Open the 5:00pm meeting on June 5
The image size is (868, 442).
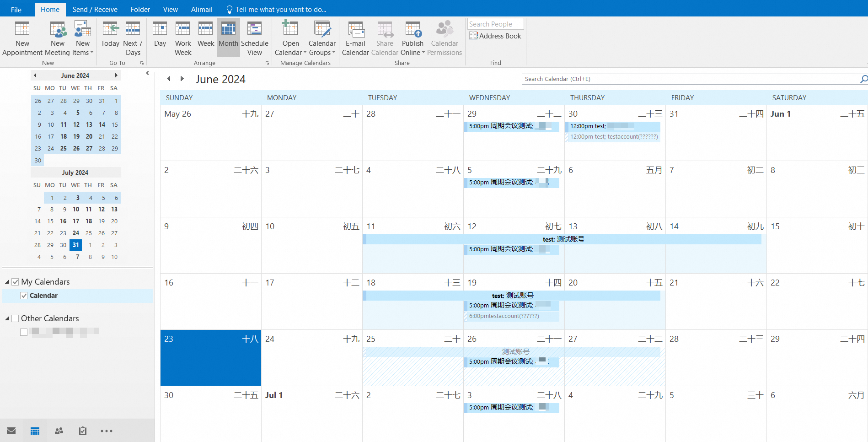point(511,183)
